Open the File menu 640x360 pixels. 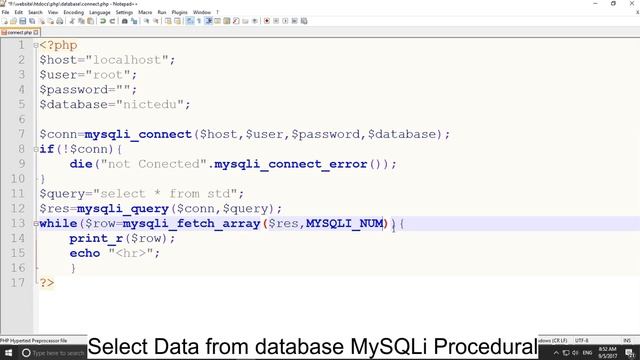[5, 12]
